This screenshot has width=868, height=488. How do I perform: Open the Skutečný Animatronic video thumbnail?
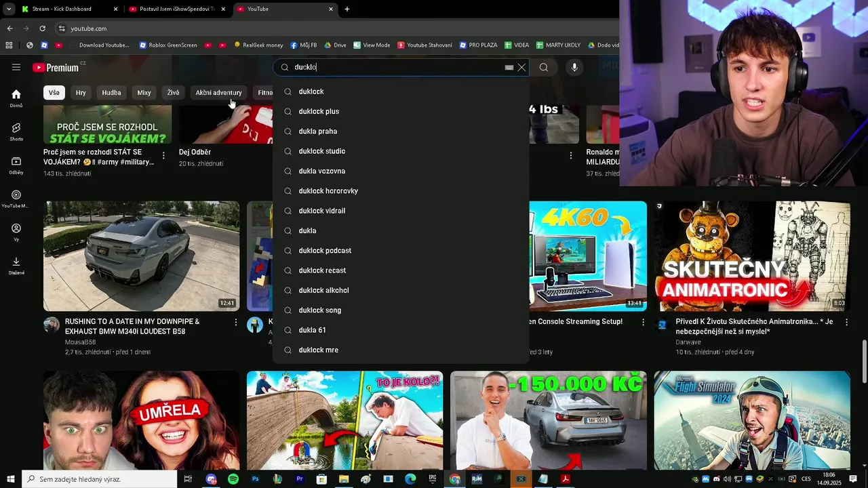751,256
